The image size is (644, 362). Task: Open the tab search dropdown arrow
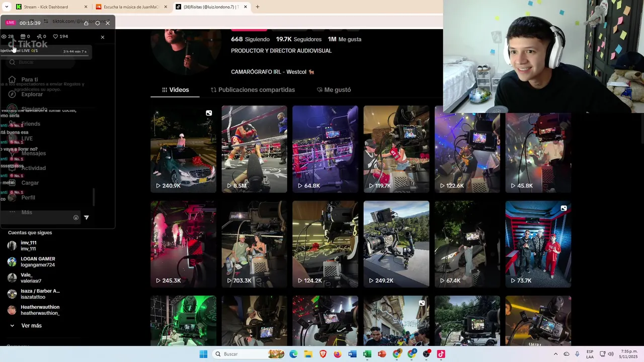(x=7, y=7)
